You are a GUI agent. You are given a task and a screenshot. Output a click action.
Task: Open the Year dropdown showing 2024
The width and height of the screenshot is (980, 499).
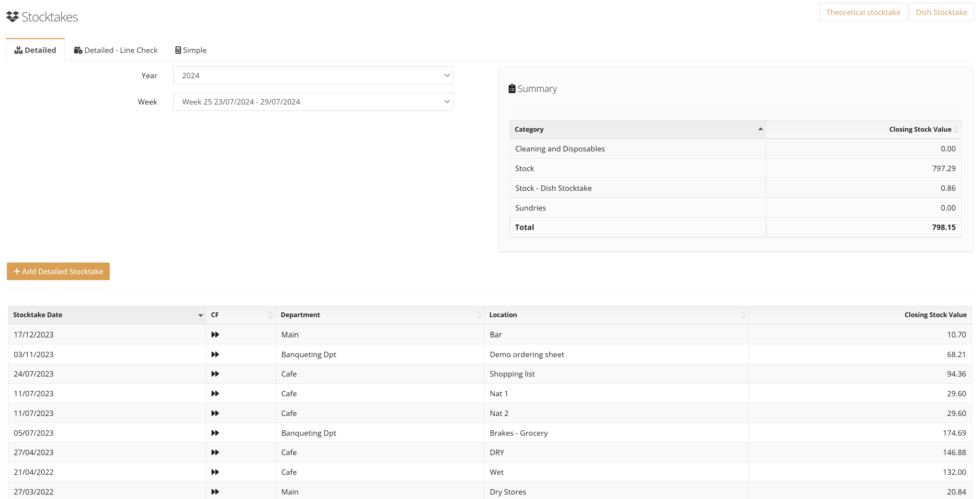coord(313,76)
